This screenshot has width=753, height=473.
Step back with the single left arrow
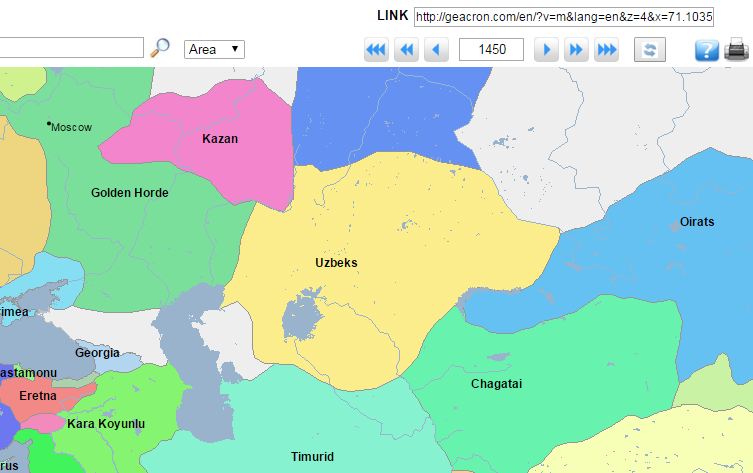pyautogui.click(x=436, y=50)
